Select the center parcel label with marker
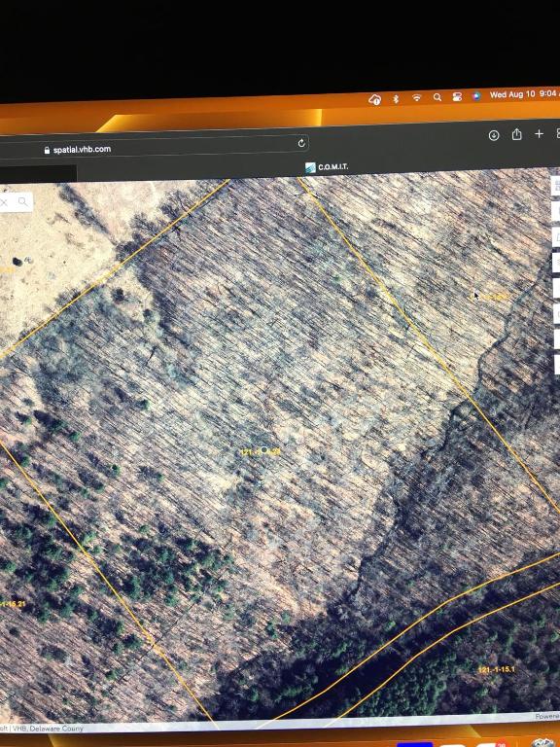 coord(261,451)
